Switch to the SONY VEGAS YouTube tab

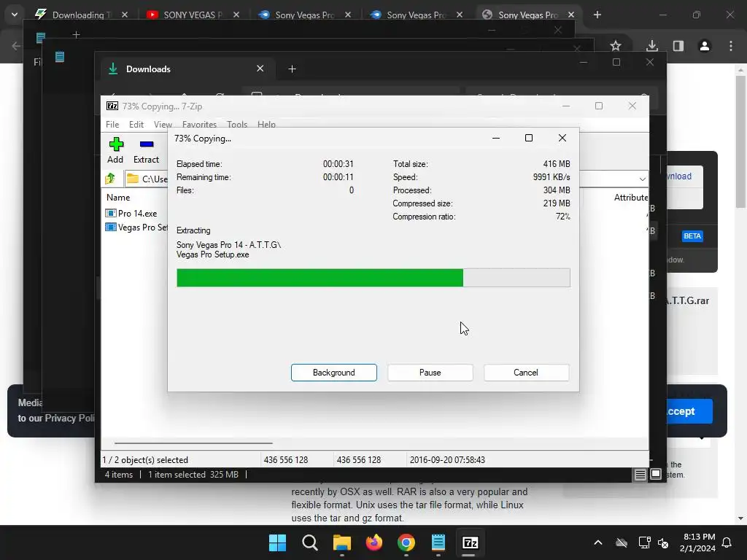click(190, 15)
